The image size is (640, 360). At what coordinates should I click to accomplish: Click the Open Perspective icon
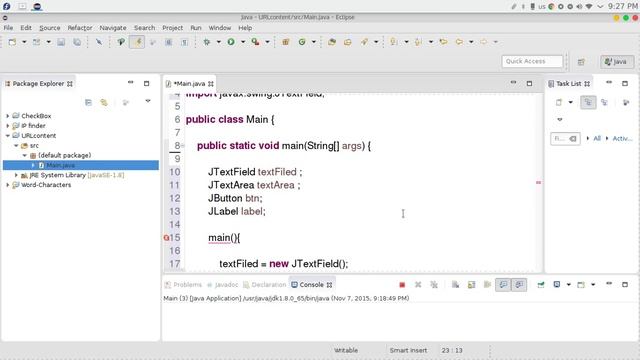point(581,62)
